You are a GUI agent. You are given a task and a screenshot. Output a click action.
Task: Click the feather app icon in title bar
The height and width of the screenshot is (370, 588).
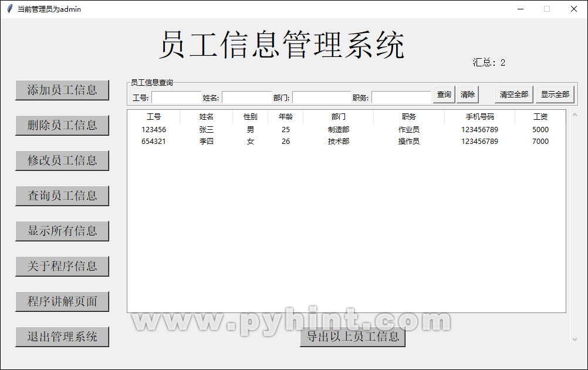10,9
